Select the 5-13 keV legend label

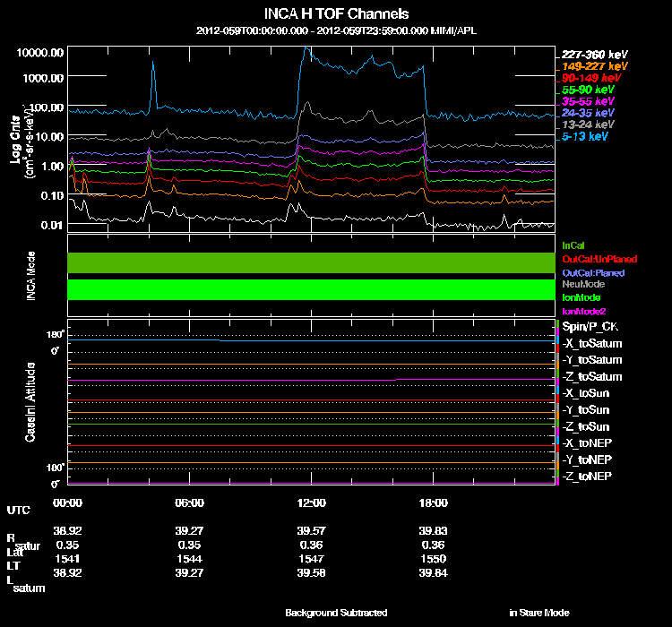585,137
